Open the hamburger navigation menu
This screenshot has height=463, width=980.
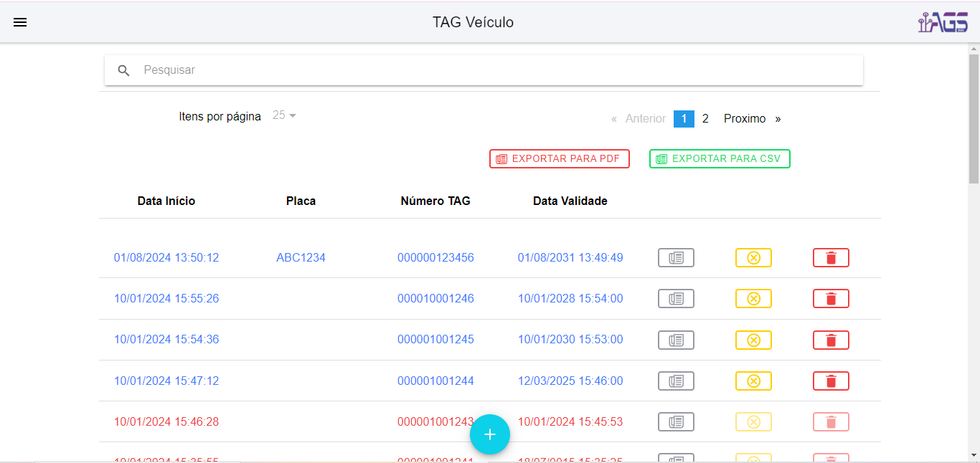20,22
